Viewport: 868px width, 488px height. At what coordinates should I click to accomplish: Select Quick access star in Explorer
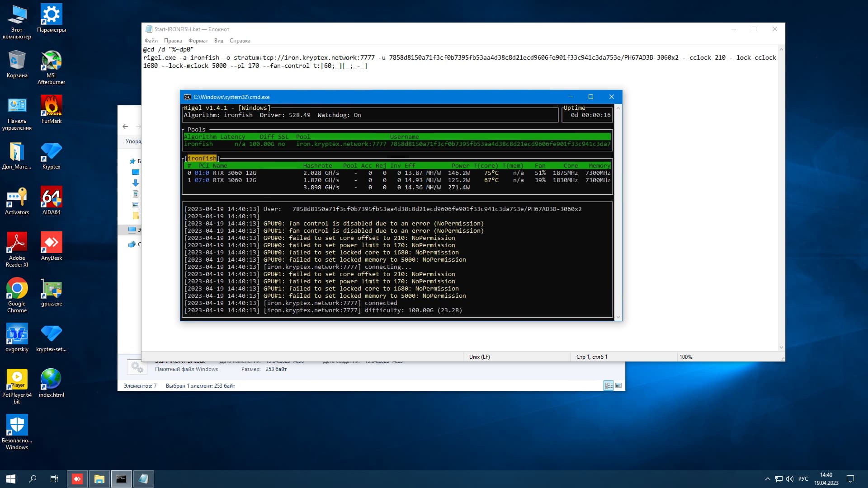click(x=132, y=161)
